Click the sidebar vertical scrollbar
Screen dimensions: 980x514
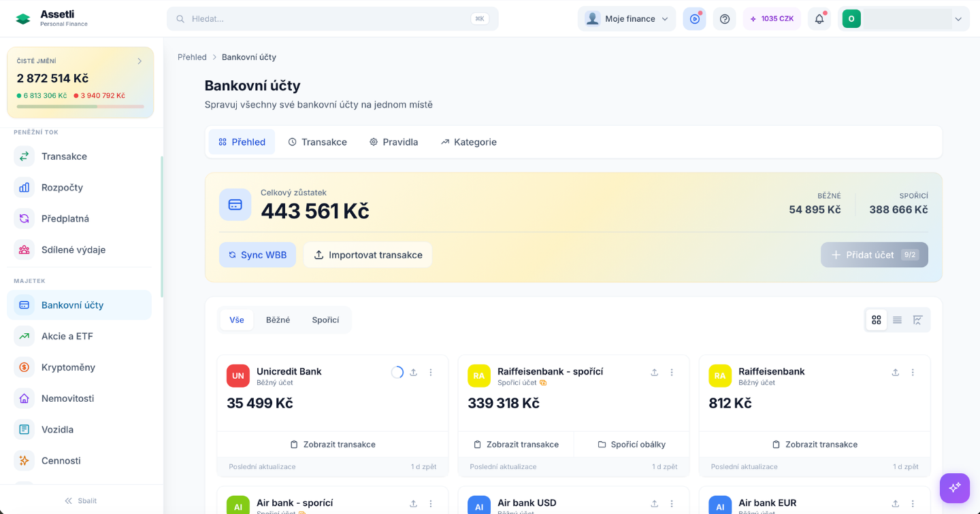tap(161, 227)
